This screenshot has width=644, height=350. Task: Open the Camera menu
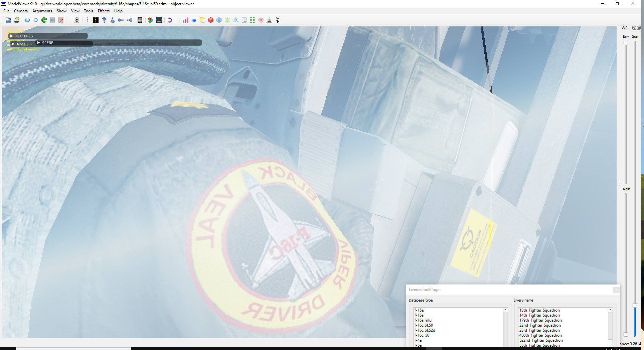[x=21, y=11]
